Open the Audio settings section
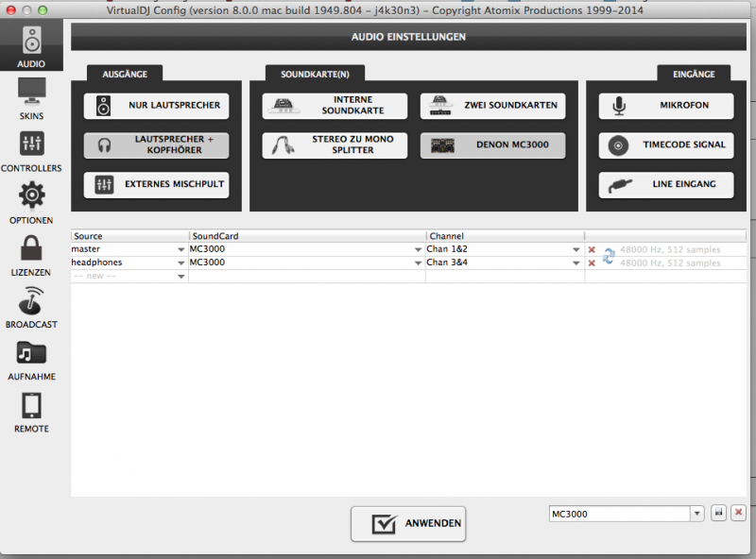The image size is (756, 559). (x=31, y=45)
